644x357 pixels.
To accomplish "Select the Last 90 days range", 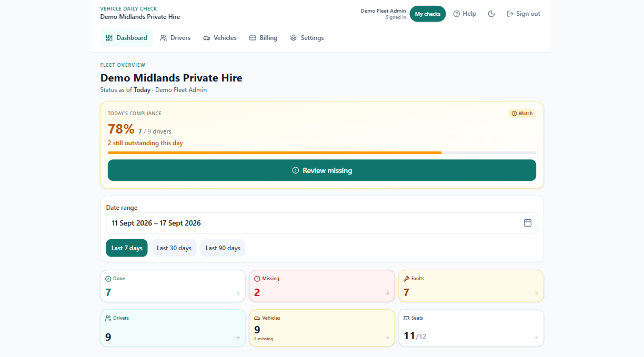I will pos(223,248).
